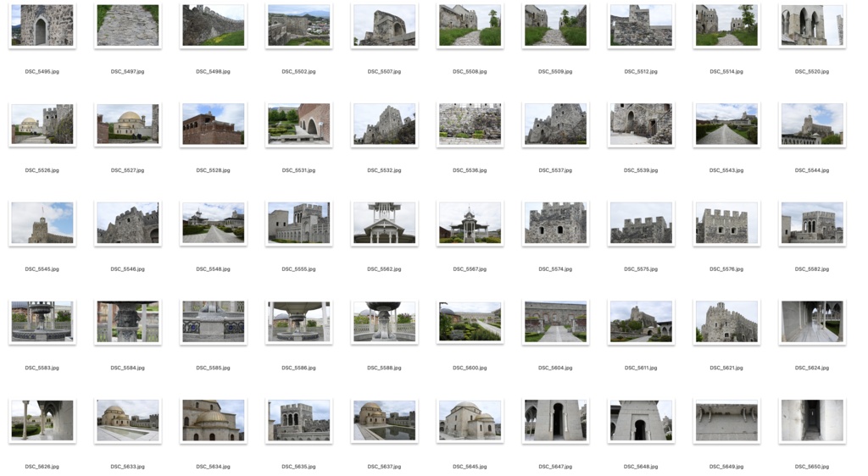Select thumbnail of DSC_5502.jpg
Image resolution: width=868 pixels, height=476 pixels.
click(299, 25)
